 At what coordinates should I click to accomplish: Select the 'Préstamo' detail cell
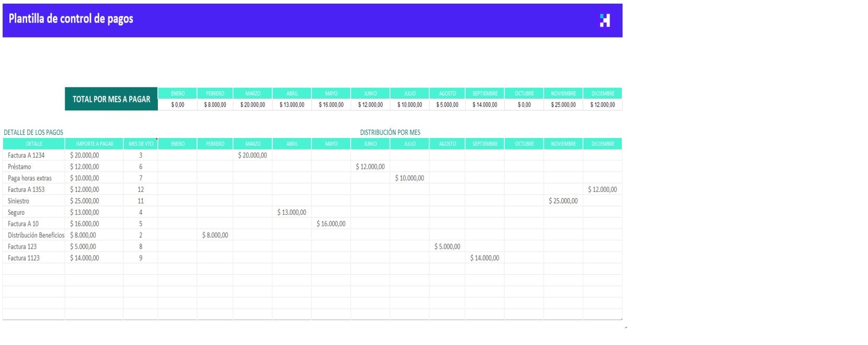point(34,167)
